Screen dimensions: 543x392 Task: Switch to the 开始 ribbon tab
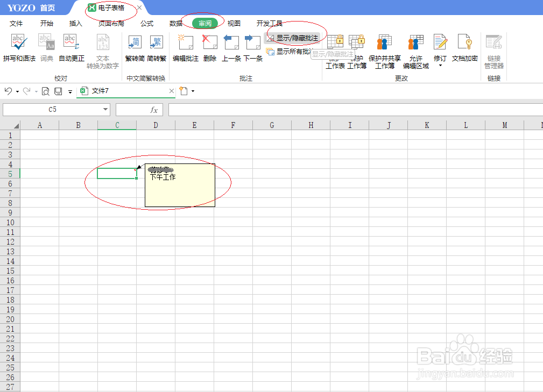click(46, 24)
